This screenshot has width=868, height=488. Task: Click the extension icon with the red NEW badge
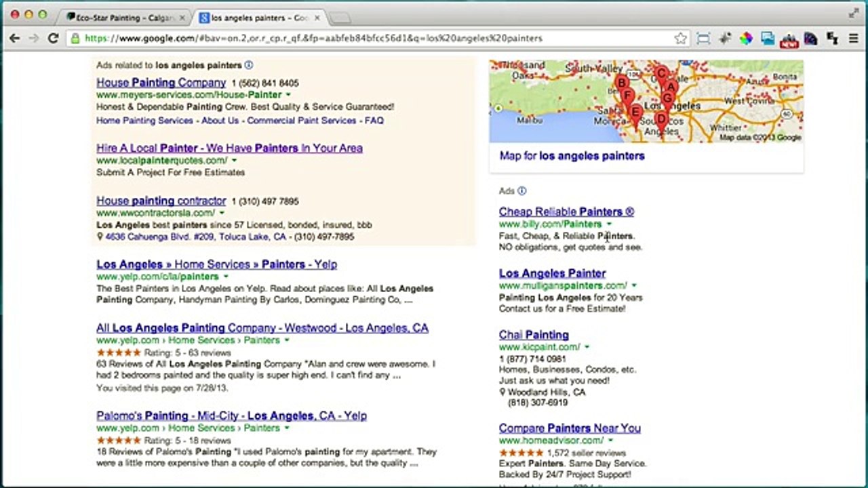point(789,40)
